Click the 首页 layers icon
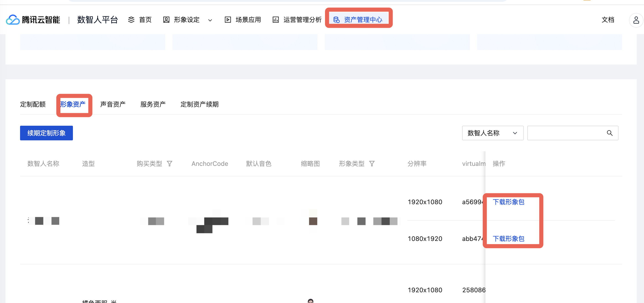This screenshot has height=303, width=644. [x=131, y=20]
